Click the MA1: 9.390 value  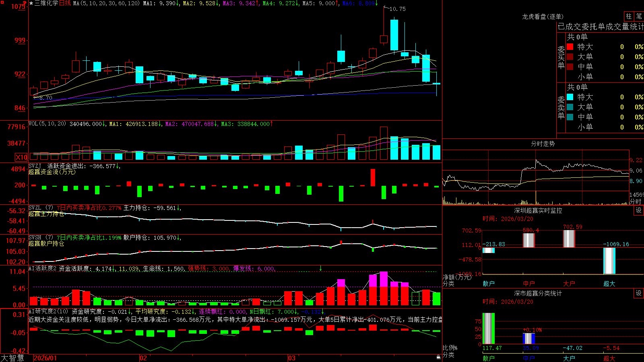click(161, 3)
